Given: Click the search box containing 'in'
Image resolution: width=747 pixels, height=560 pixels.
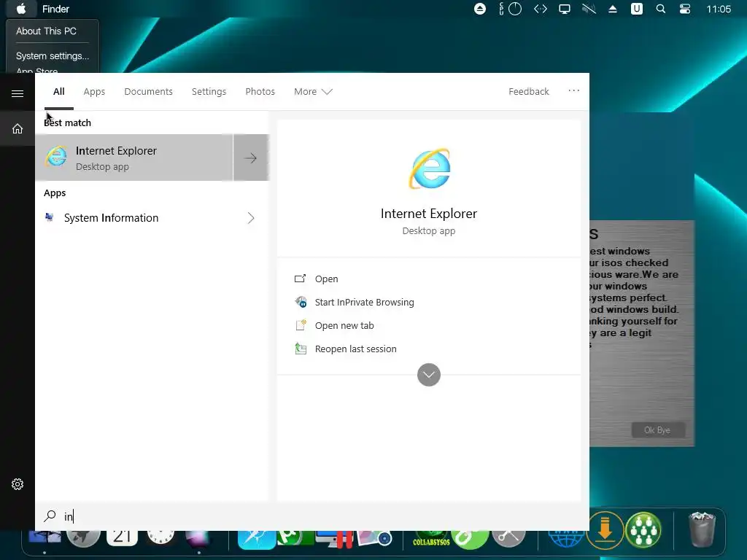Looking at the screenshot, I should [312, 517].
